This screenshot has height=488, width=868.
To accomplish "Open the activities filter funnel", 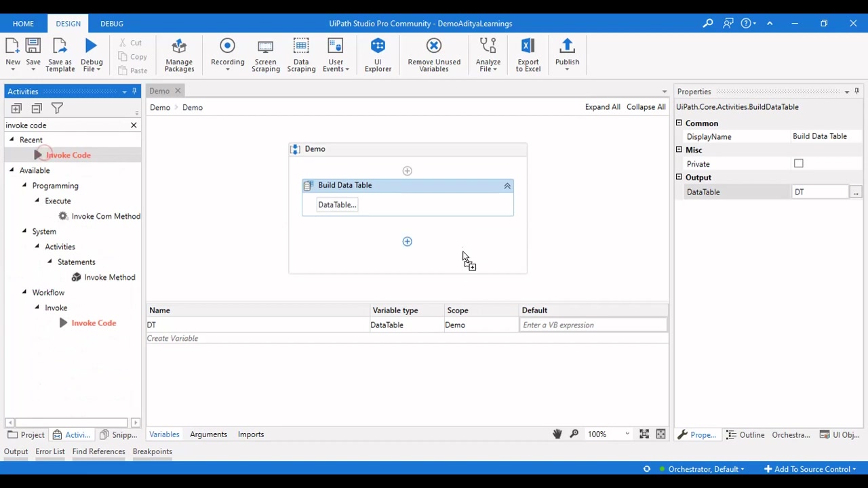I will pyautogui.click(x=57, y=108).
